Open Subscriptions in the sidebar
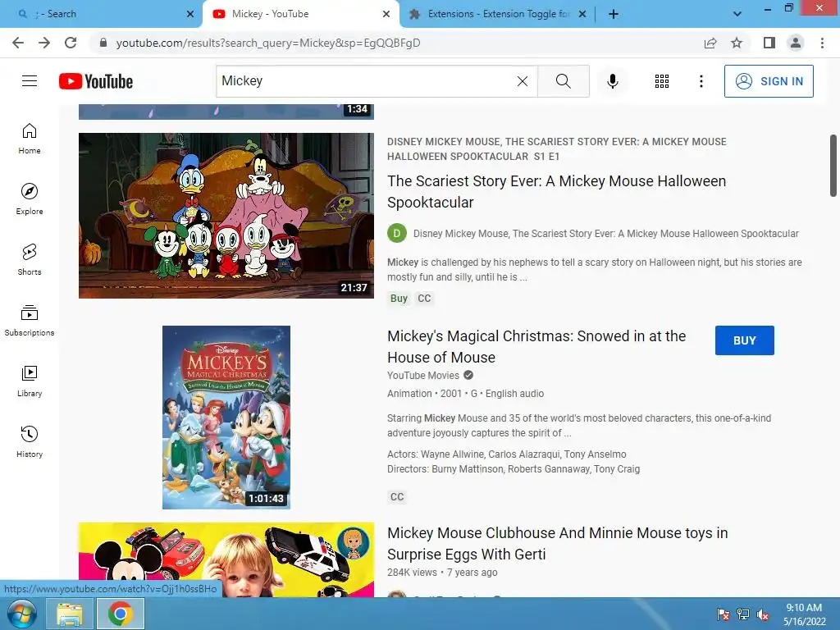This screenshot has width=840, height=630. coord(30,321)
